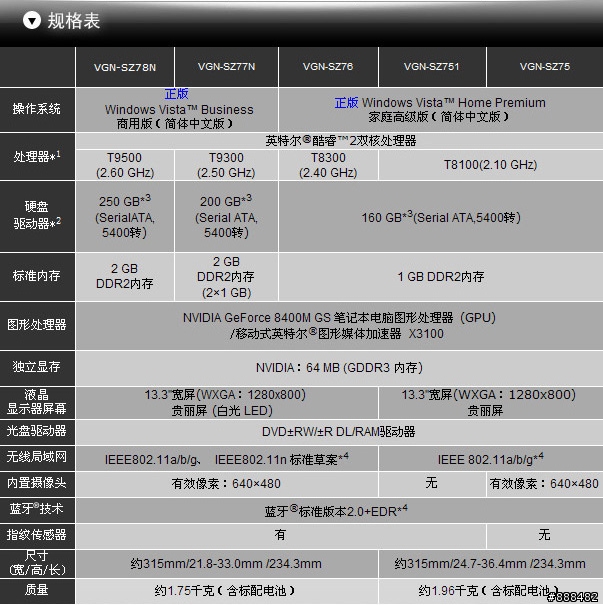The height and width of the screenshot is (605, 603).
Task: Click the 硬盘驱动器 row label
Action: (37, 216)
